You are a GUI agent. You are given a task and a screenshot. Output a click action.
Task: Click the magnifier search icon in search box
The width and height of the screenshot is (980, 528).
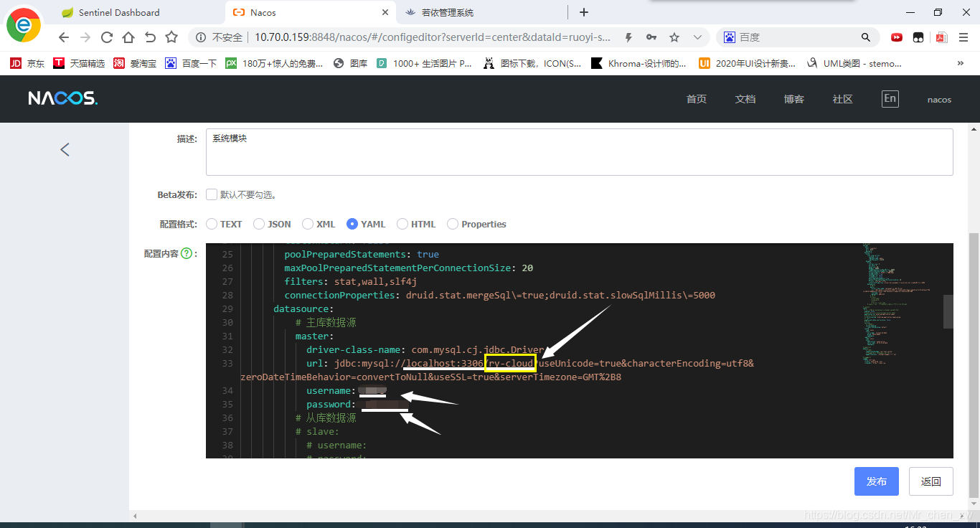coord(866,37)
